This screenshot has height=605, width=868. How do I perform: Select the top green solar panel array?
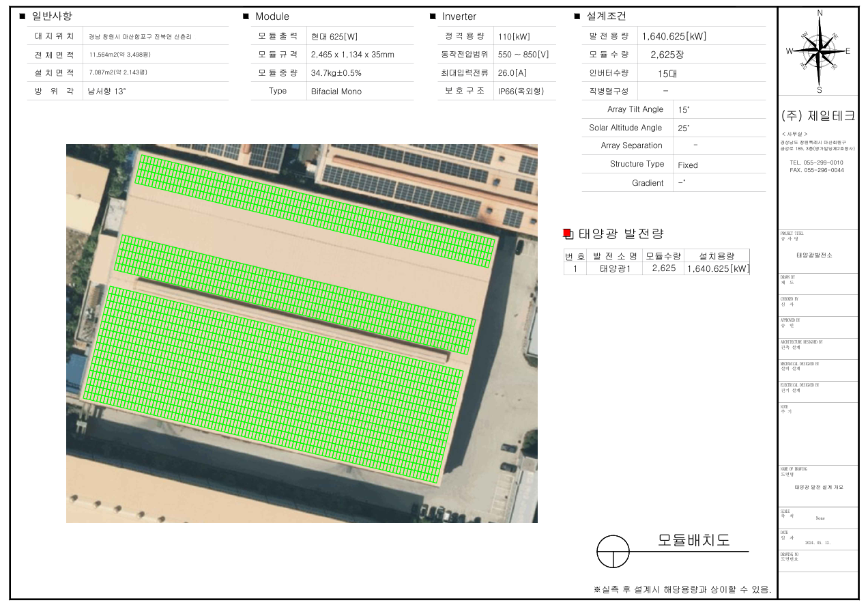point(316,210)
